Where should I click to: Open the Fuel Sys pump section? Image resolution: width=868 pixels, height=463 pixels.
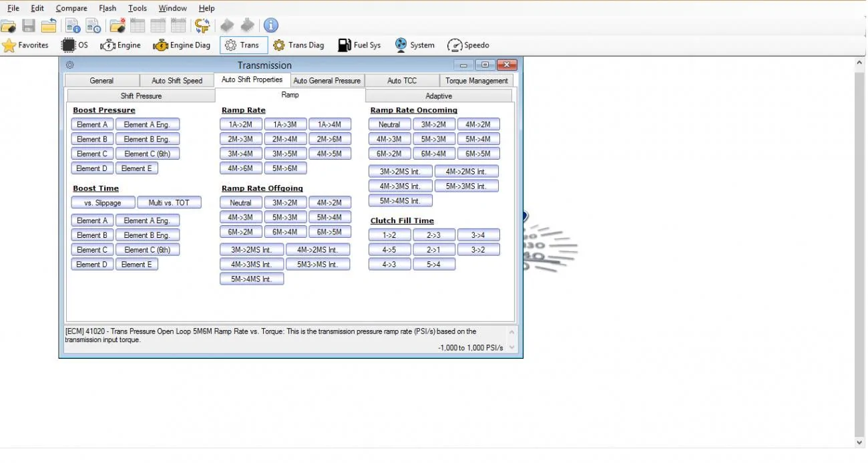click(x=359, y=45)
